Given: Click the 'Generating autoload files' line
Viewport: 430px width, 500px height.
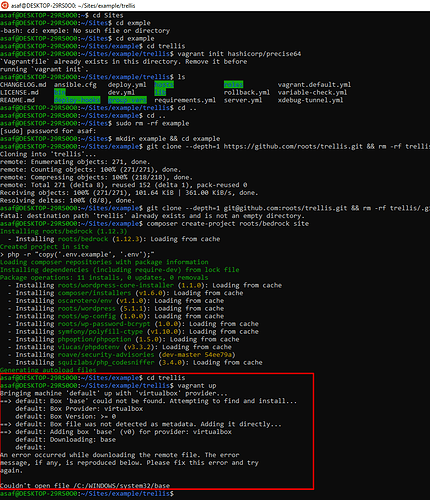Looking at the screenshot, I should (48, 370).
